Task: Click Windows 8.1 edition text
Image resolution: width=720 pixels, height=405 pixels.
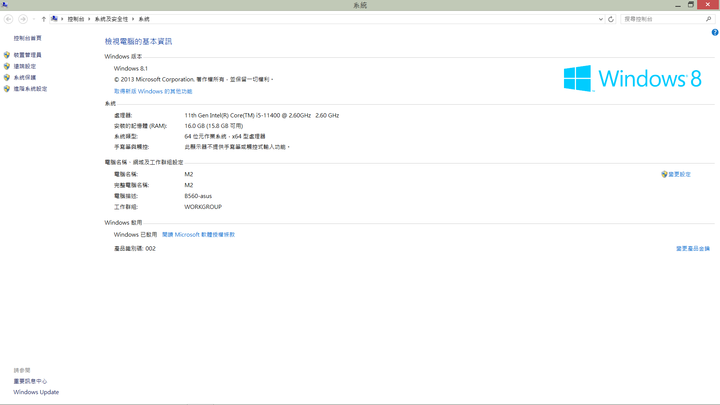Action: point(131,68)
